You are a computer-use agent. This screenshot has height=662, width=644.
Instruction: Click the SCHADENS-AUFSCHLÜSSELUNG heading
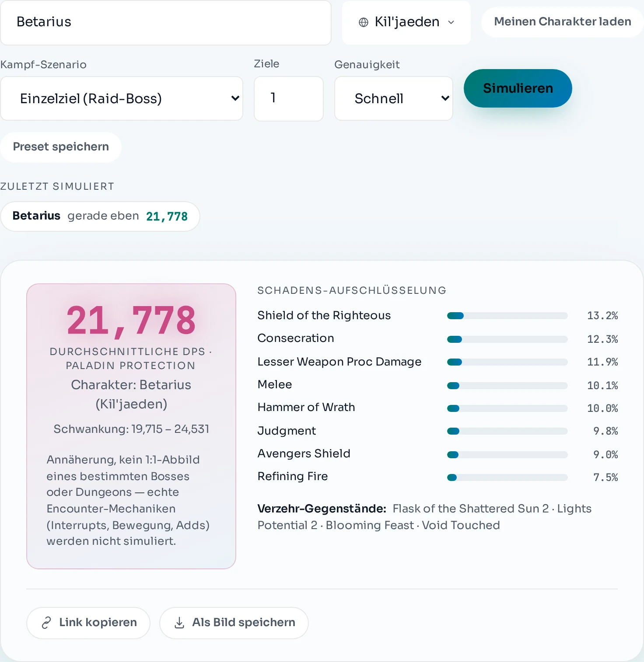352,290
